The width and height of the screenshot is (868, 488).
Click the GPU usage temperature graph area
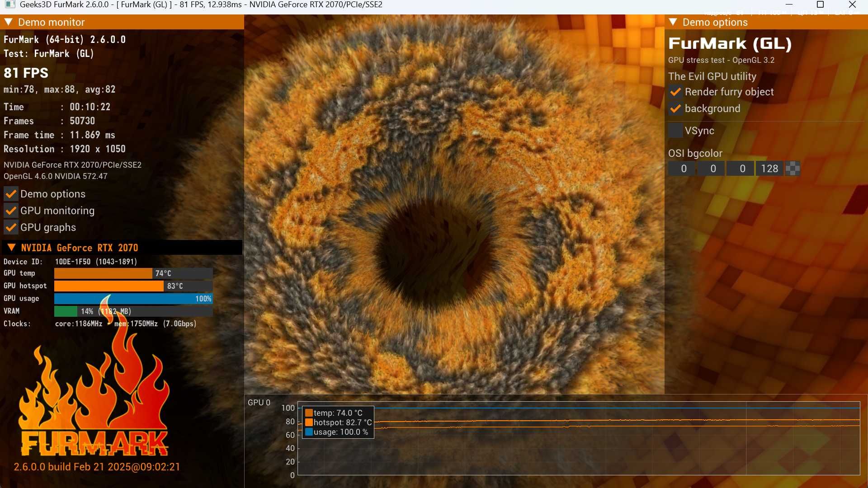579,438
